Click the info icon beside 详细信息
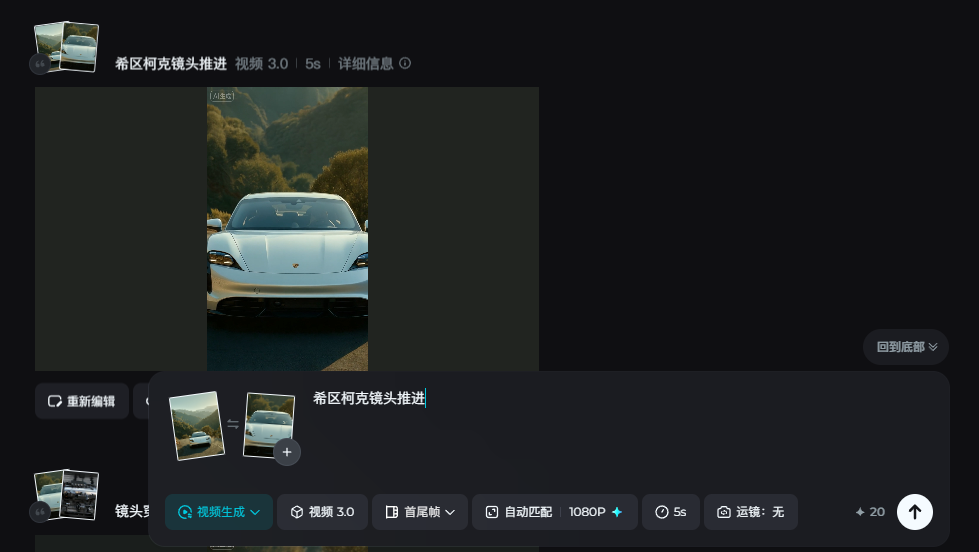 pos(405,63)
